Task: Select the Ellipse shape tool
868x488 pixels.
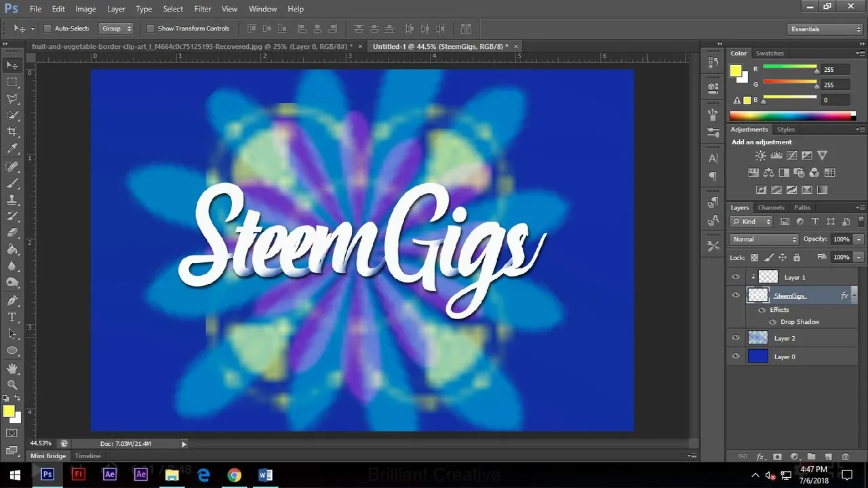Action: click(x=12, y=350)
